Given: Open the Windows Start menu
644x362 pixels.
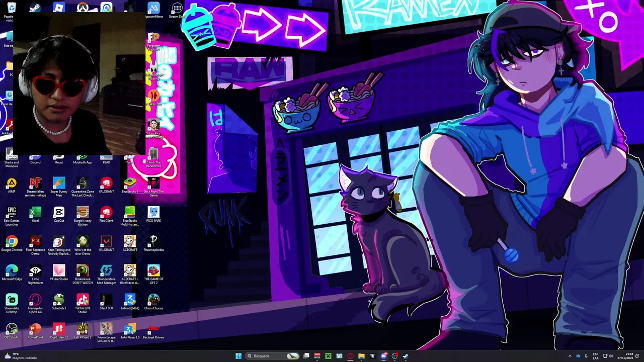Looking at the screenshot, I should [x=238, y=356].
